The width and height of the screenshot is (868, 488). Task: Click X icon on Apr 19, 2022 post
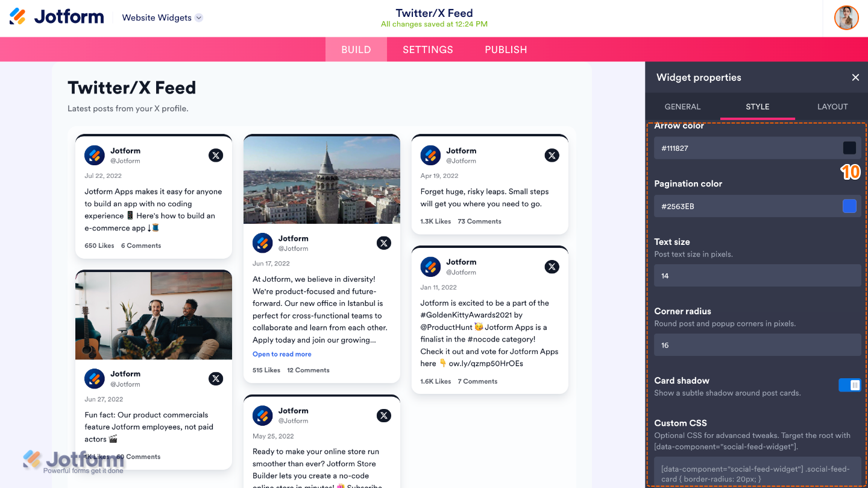coord(552,155)
